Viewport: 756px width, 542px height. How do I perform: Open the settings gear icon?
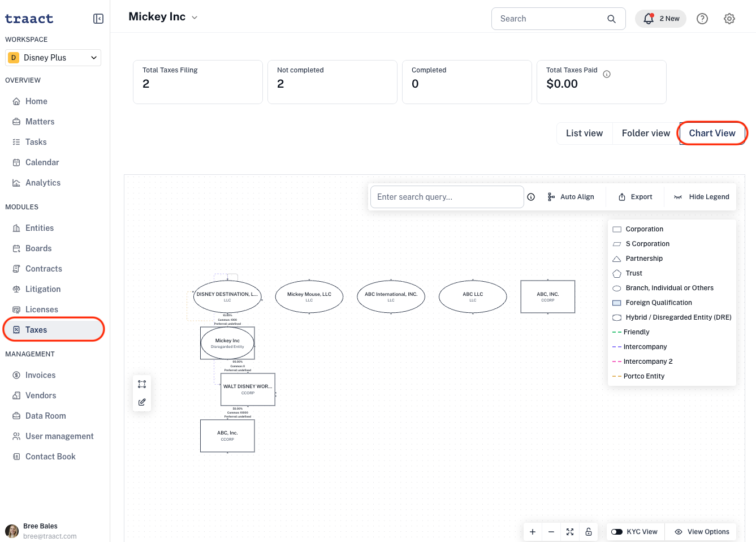(729, 19)
